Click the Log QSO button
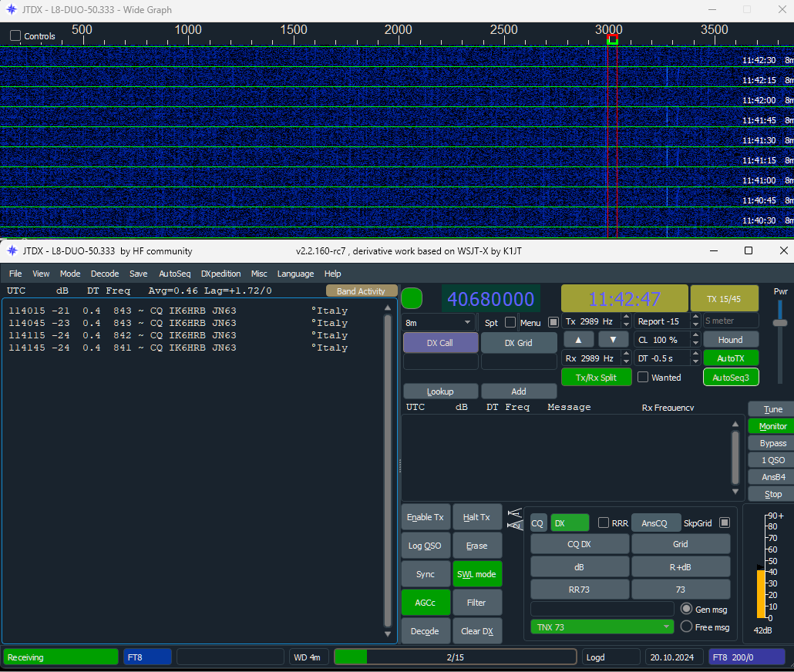The image size is (794, 672). click(426, 546)
